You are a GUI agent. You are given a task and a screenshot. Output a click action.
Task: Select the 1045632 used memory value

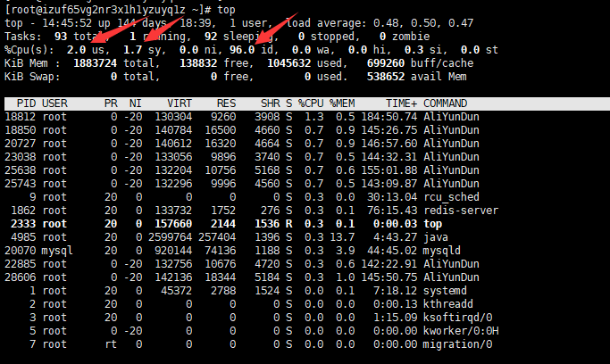tap(289, 63)
